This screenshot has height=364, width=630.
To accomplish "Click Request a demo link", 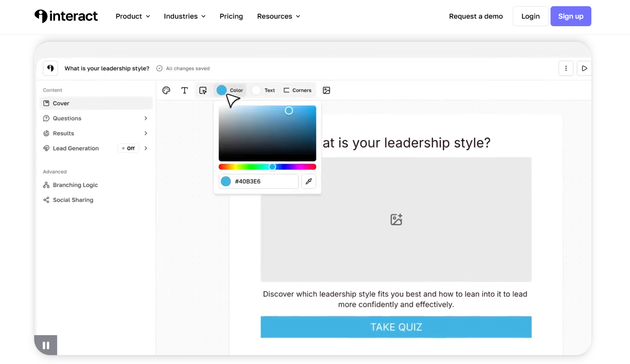I will (x=476, y=16).
